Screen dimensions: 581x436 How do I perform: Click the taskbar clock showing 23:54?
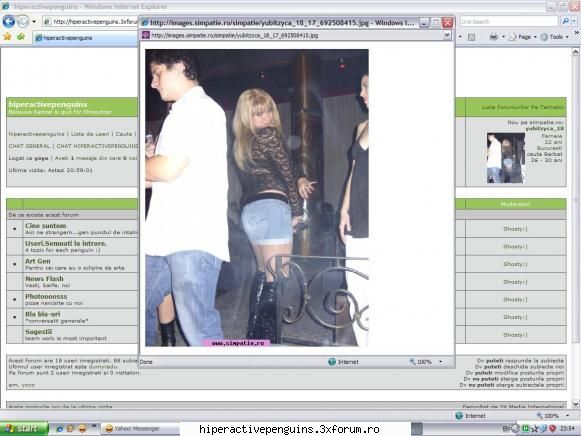[567, 429]
